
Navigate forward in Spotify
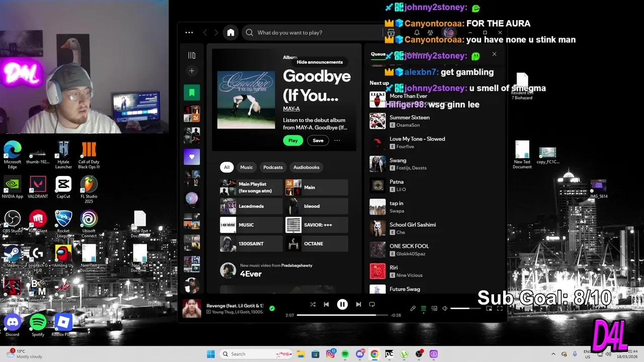point(216,32)
